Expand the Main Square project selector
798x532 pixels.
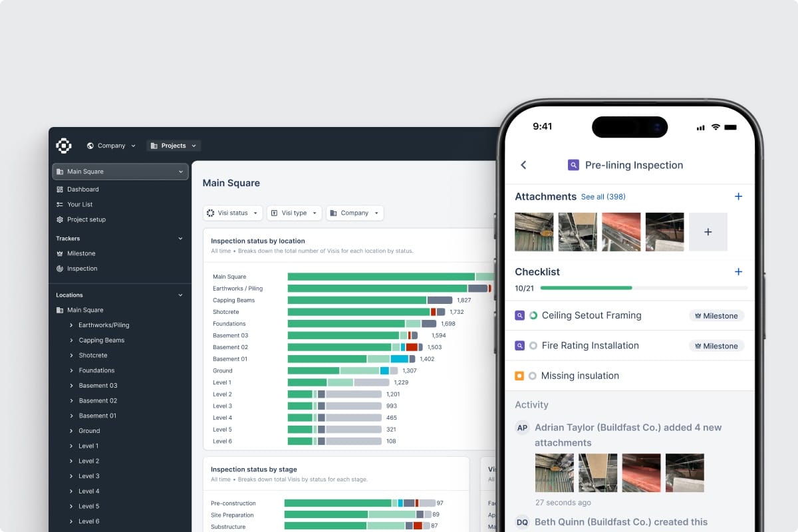(120, 172)
